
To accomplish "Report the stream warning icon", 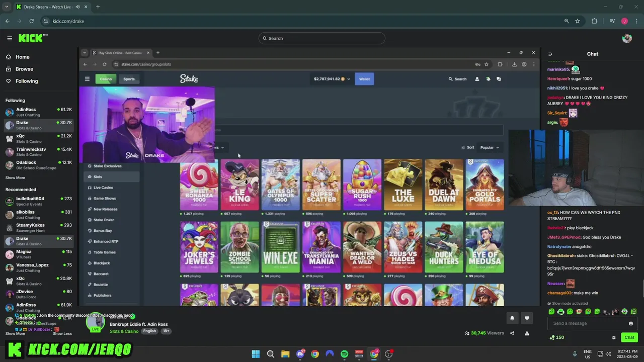I will [x=527, y=333].
